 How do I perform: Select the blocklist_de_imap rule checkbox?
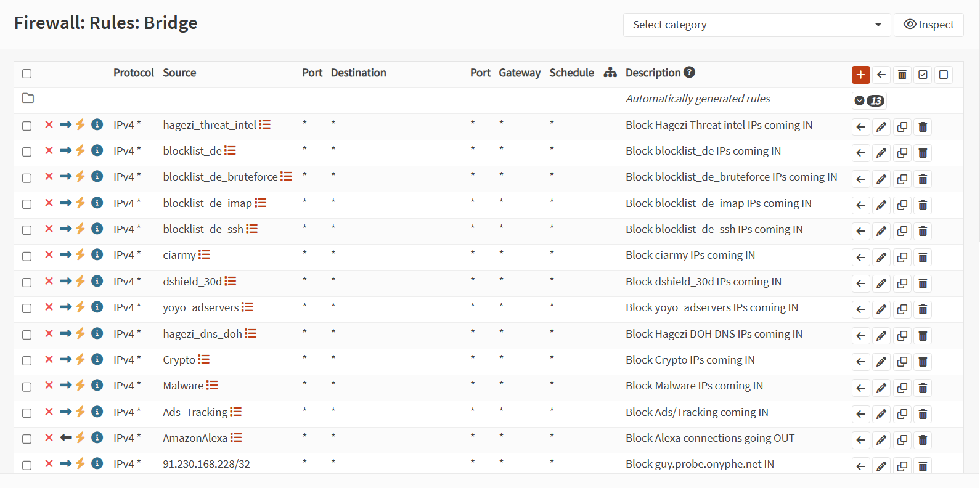[27, 204]
